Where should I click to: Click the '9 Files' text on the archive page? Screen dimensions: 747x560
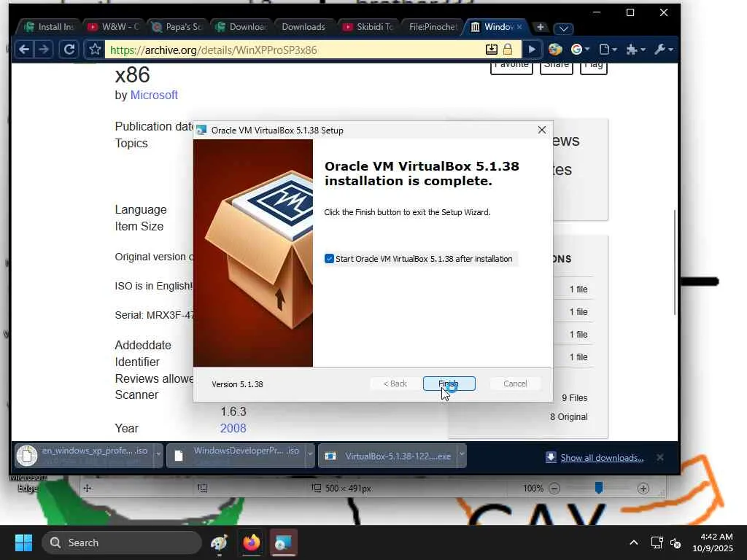574,397
